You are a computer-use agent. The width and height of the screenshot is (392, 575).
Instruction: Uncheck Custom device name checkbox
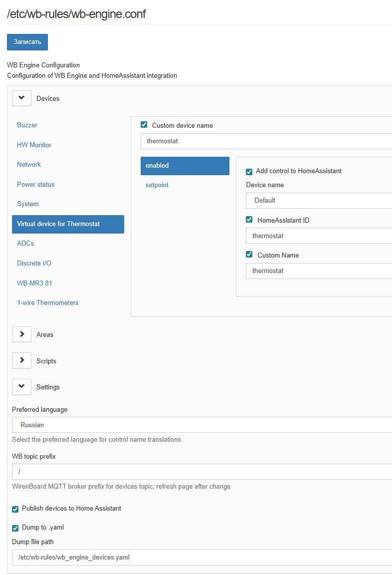(x=144, y=125)
